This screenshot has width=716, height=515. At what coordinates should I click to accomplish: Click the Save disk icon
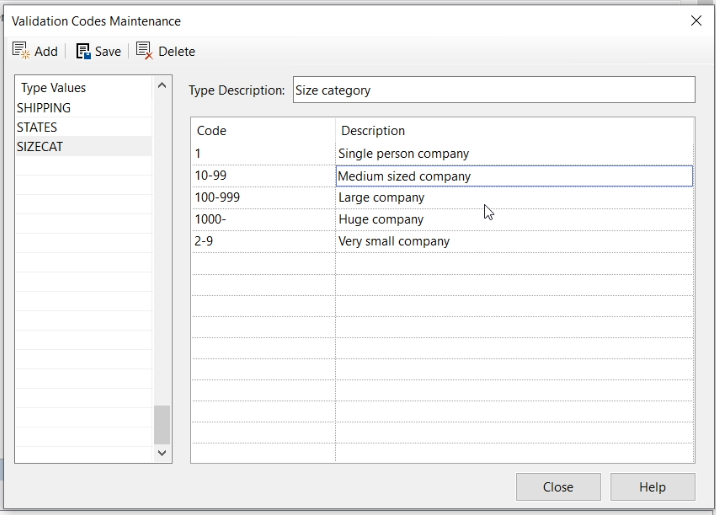[x=84, y=51]
